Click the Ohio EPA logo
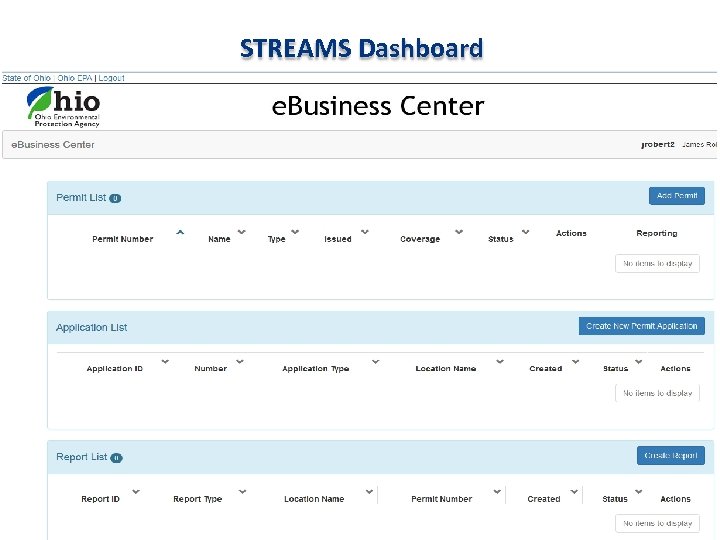The height and width of the screenshot is (540, 720). coord(63,106)
